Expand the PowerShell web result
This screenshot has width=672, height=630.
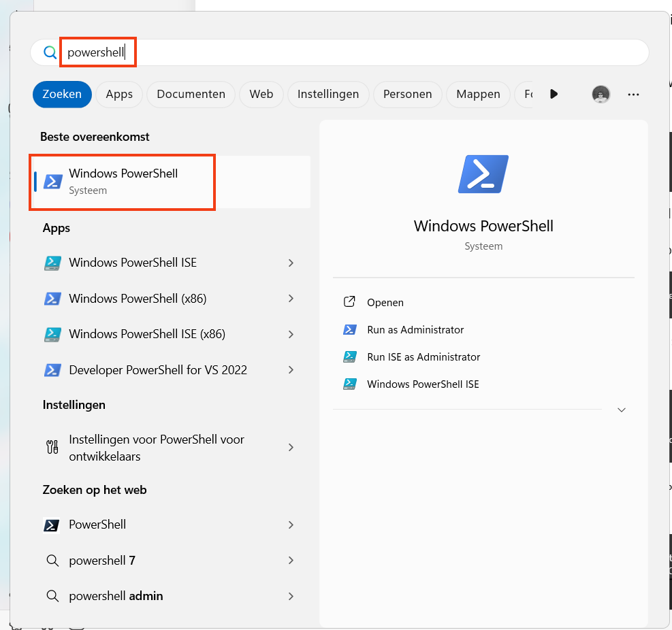pos(291,525)
